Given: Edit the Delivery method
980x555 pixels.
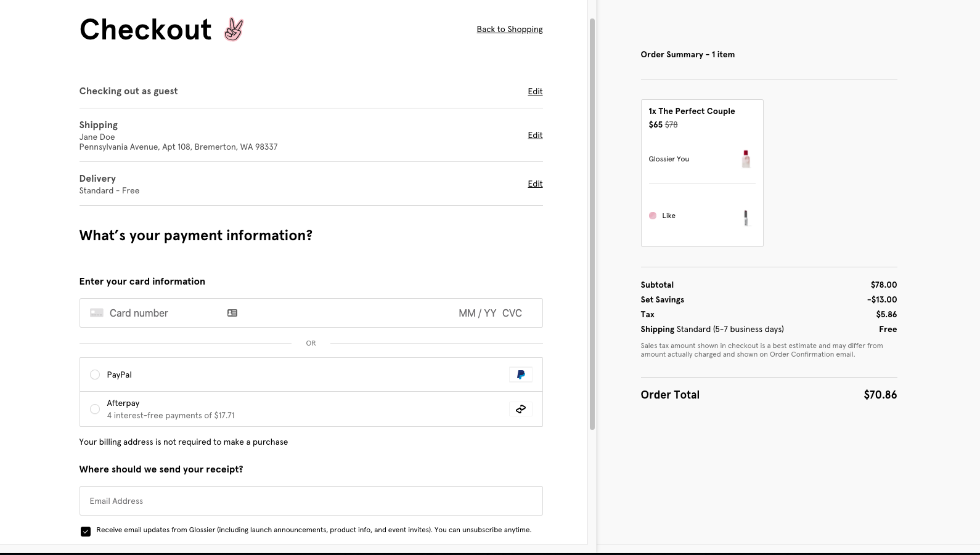Looking at the screenshot, I should [535, 184].
